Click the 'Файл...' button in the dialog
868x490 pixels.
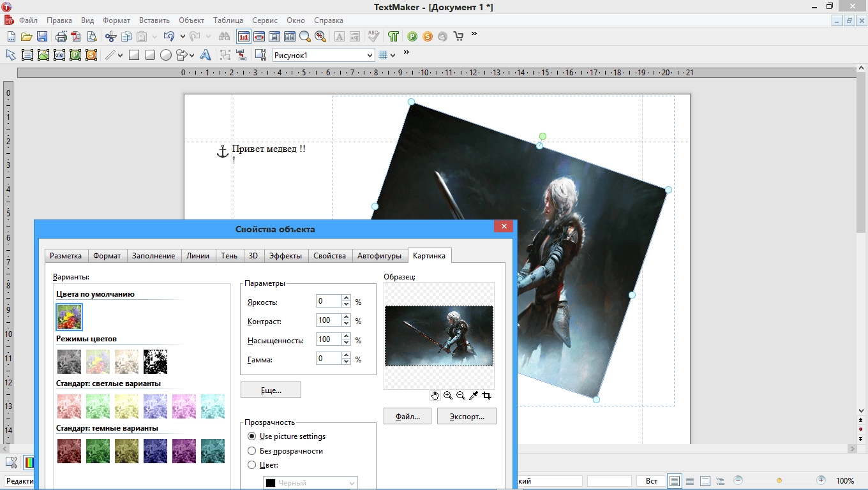(407, 416)
